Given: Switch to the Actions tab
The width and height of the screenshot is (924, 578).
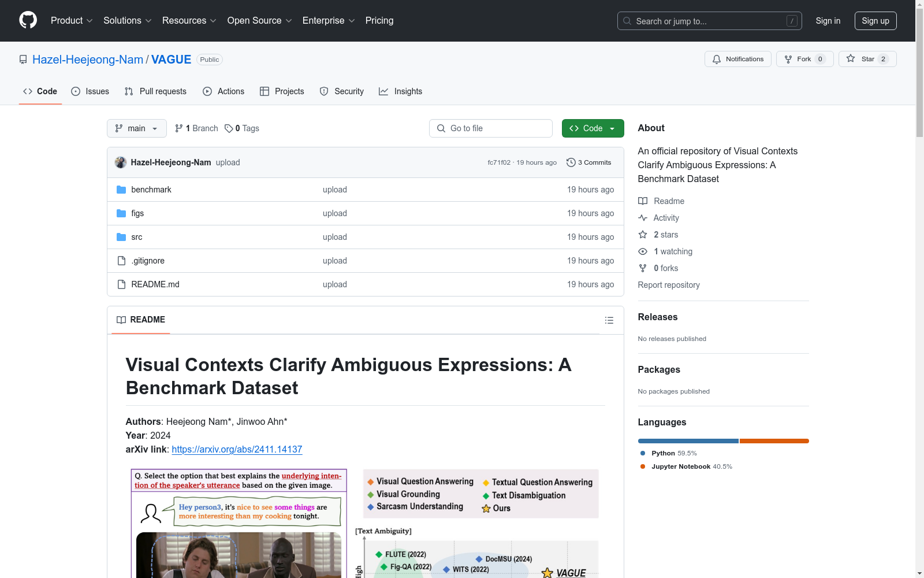Looking at the screenshot, I should (x=223, y=91).
